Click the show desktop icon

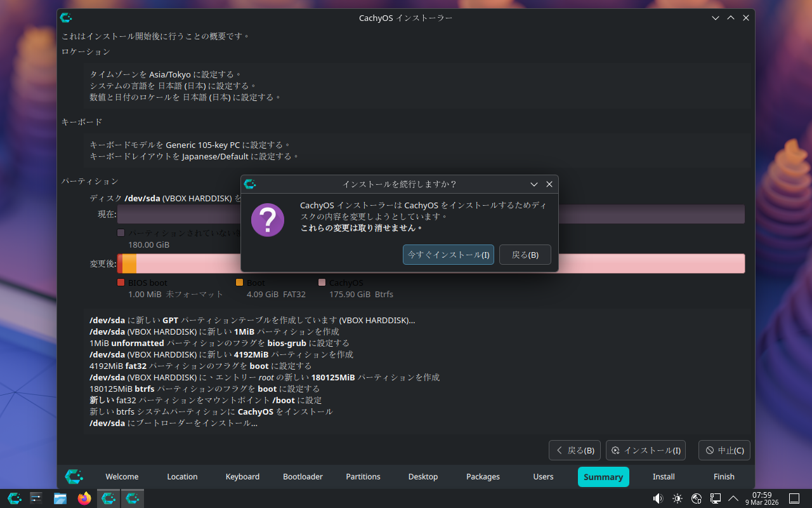[794, 498]
